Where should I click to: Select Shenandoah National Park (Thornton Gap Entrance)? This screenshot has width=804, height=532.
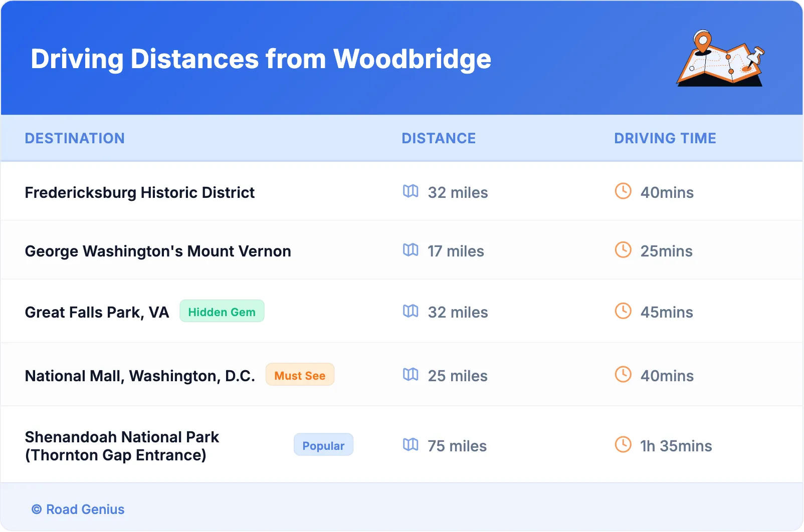pyautogui.click(x=122, y=446)
